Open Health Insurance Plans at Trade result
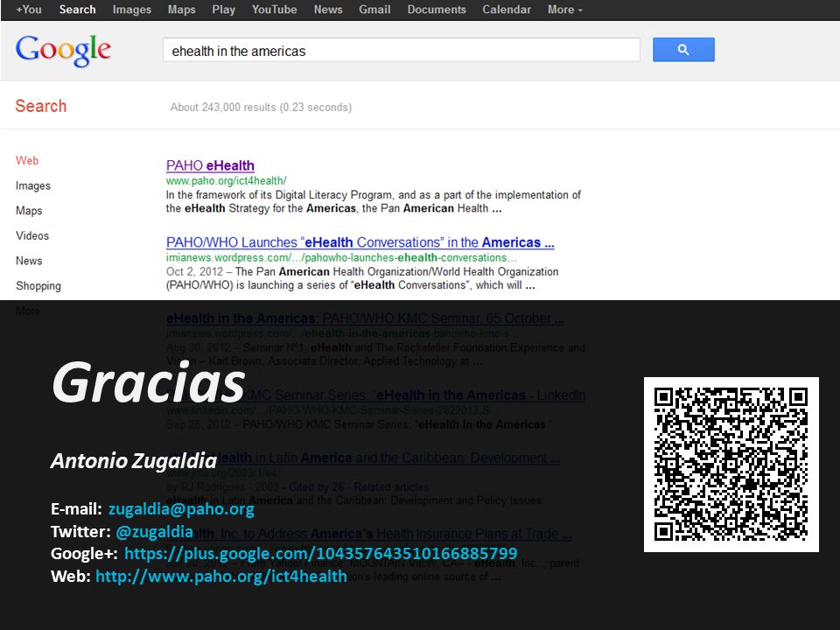This screenshot has height=630, width=840. tap(368, 534)
